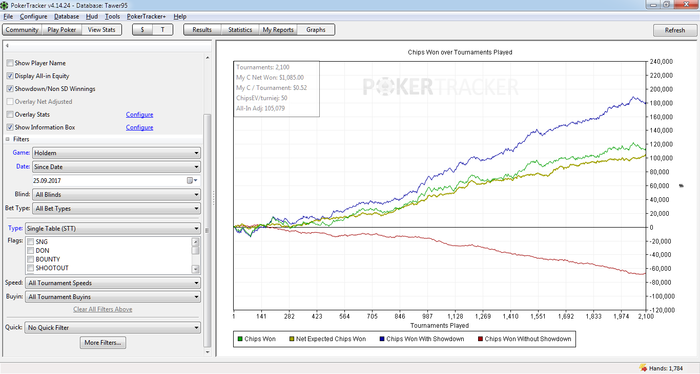Uncheck Display All-in Equity
Image resolution: width=700 pixels, height=374 pixels.
10,76
